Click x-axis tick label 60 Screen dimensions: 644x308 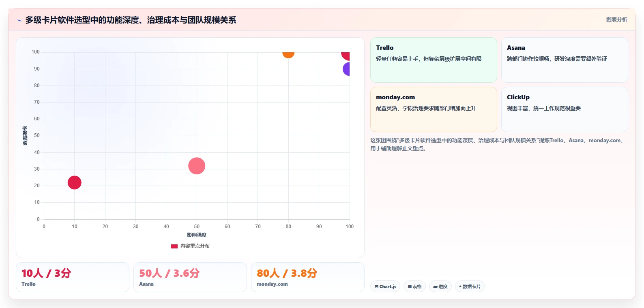point(227,227)
